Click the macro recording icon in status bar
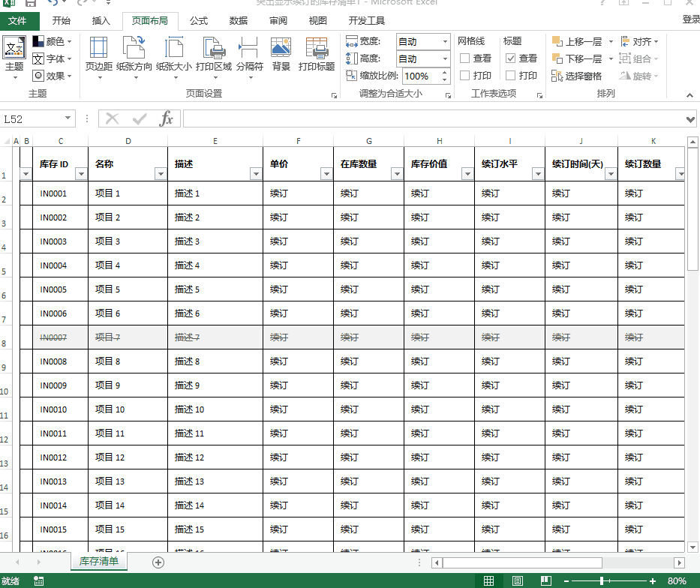The image size is (700, 588). point(39,580)
